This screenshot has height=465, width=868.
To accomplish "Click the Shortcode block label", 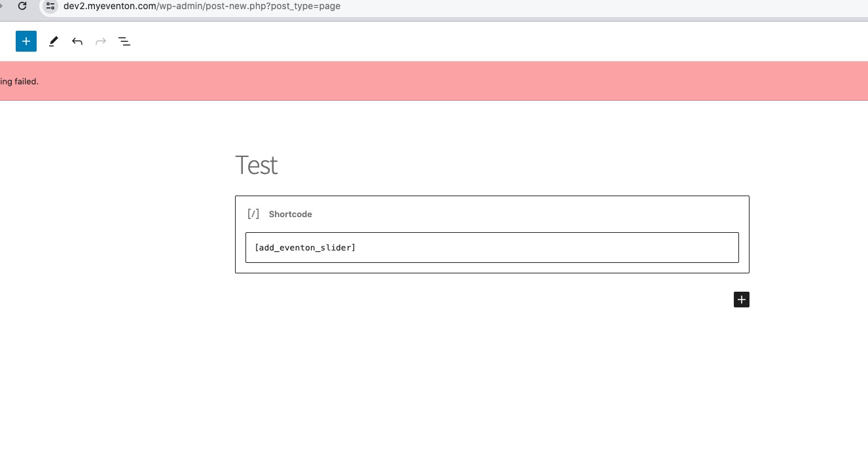I will coord(291,214).
